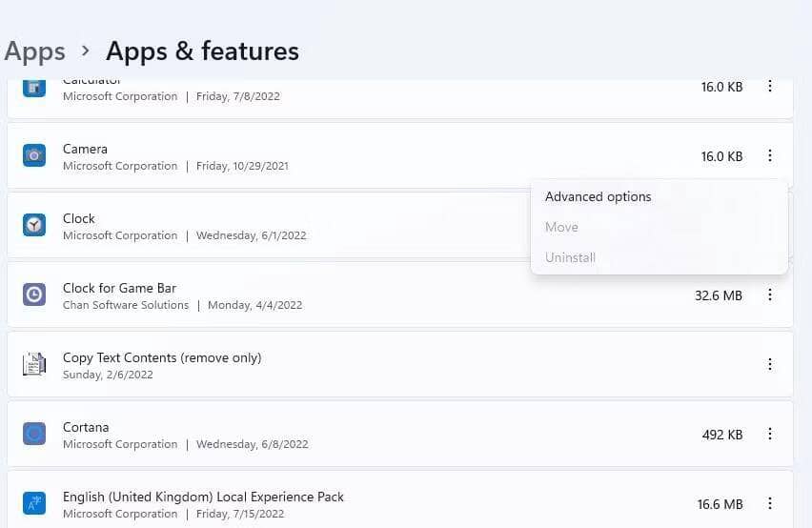Open more options for Copy Text Contents

tap(770, 364)
